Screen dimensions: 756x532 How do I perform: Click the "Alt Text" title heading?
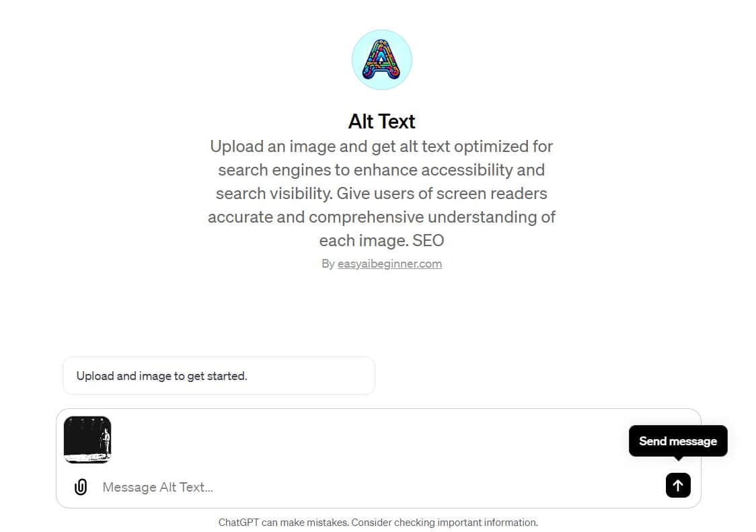381,121
